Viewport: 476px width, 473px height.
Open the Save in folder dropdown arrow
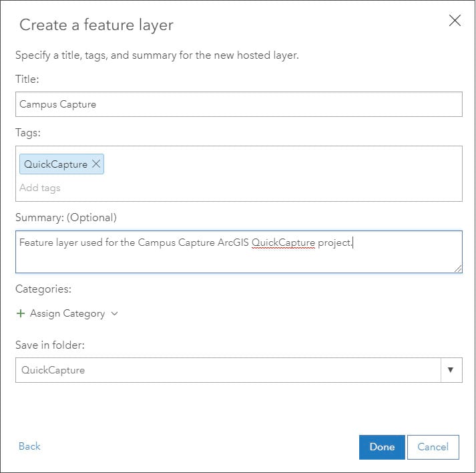(x=451, y=370)
